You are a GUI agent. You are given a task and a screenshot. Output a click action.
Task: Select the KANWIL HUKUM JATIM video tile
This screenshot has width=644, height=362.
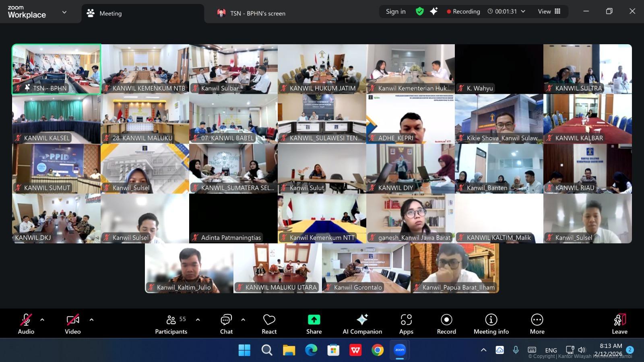[x=322, y=69]
